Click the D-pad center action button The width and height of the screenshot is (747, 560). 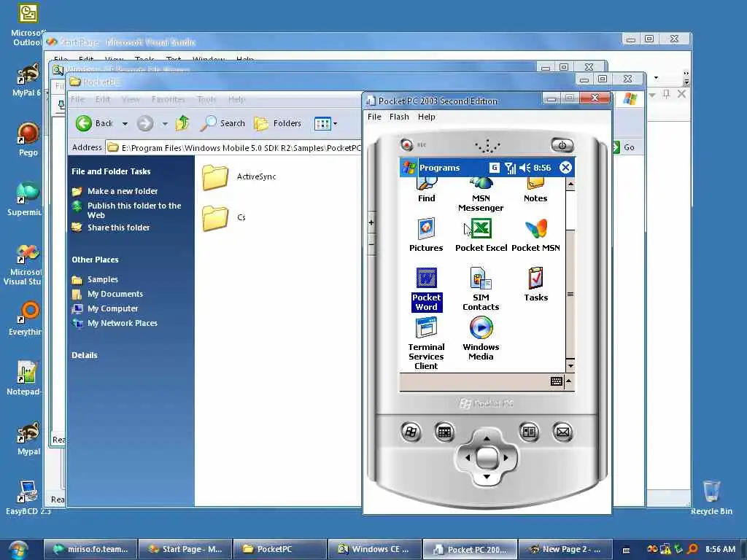tap(487, 458)
